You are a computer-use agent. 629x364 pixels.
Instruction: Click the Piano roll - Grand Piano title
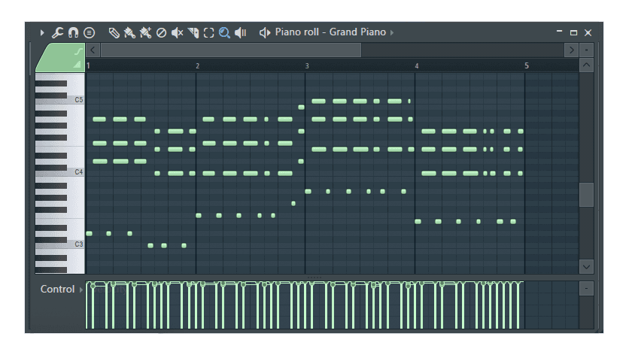pos(330,32)
